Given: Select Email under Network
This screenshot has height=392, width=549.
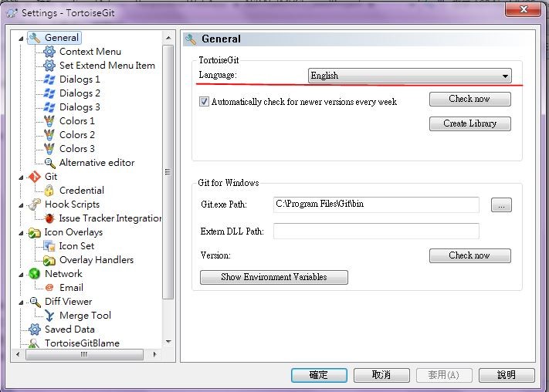Looking at the screenshot, I should coord(72,288).
